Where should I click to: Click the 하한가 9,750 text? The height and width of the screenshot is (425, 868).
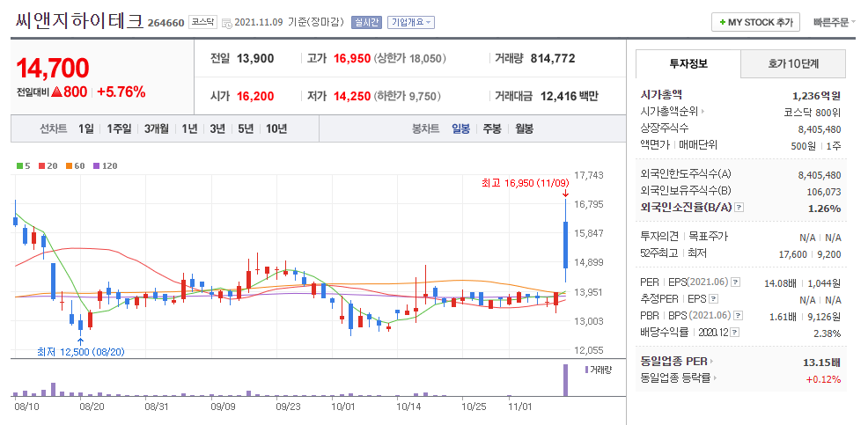408,96
